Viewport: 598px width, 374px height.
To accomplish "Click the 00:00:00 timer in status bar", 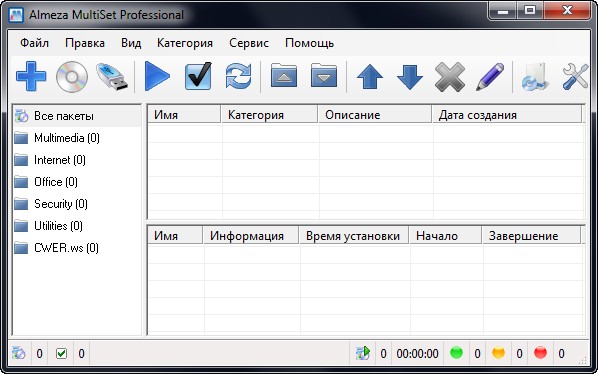I will pos(418,354).
